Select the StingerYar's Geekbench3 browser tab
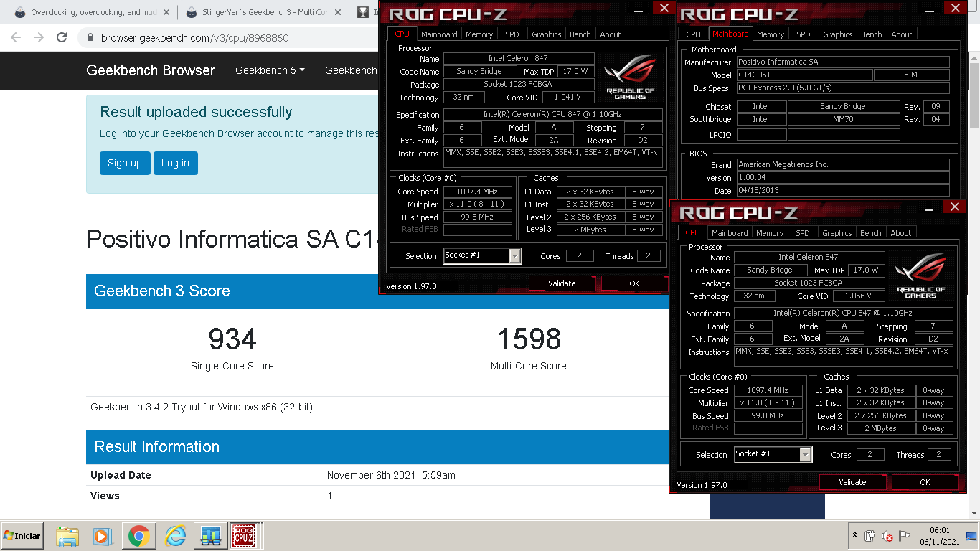This screenshot has width=980, height=551. [x=263, y=12]
